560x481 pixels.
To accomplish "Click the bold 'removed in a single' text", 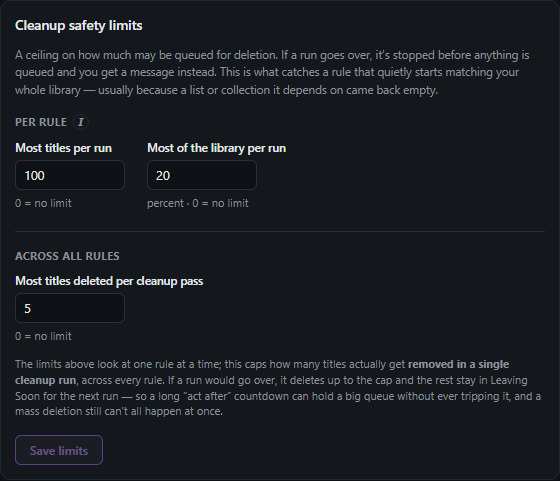I will click(459, 364).
